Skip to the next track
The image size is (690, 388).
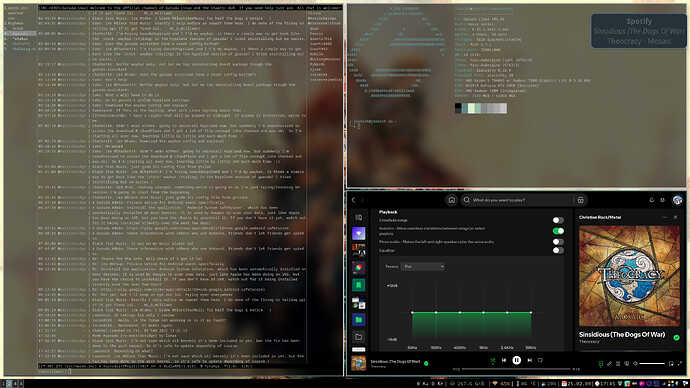(x=530, y=360)
